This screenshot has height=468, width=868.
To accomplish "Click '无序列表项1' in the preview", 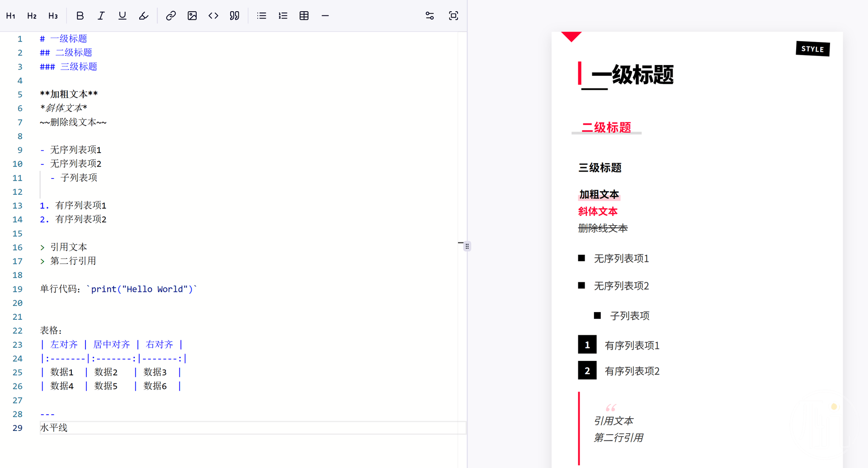I will tap(621, 258).
